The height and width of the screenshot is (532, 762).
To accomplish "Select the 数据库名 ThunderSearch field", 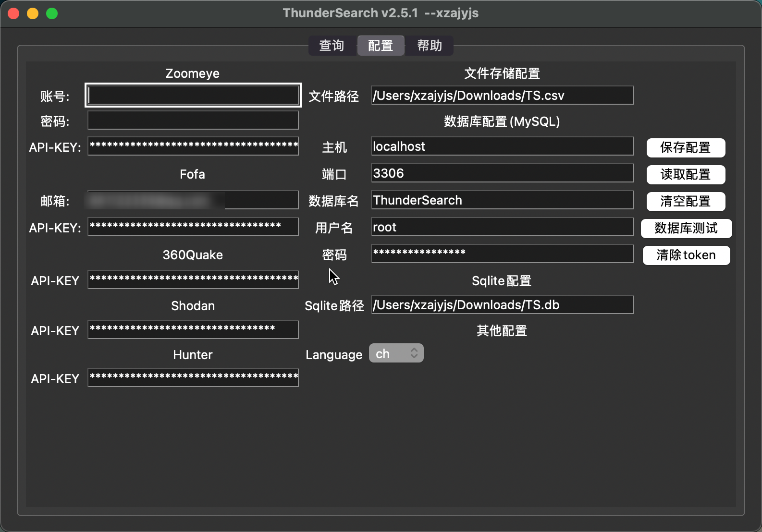I will [x=503, y=200].
